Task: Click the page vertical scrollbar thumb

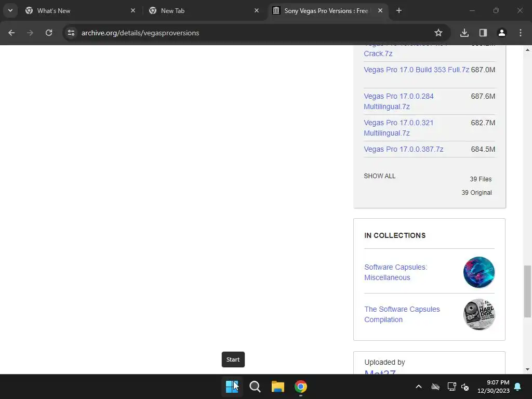Action: [x=527, y=291]
